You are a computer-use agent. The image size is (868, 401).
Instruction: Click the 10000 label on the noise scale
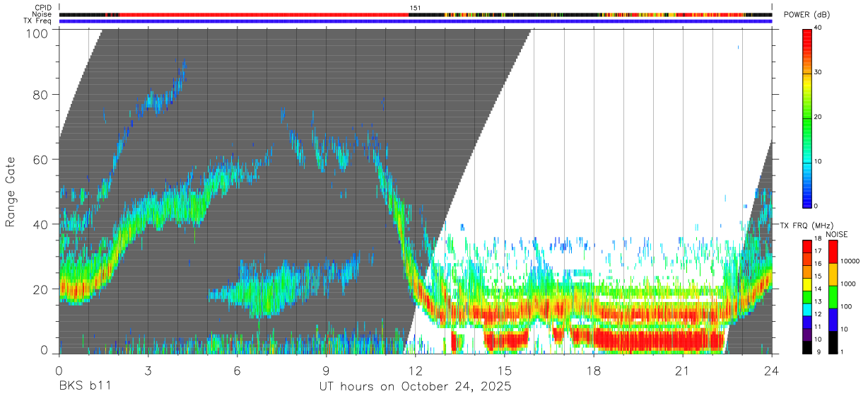pos(851,261)
